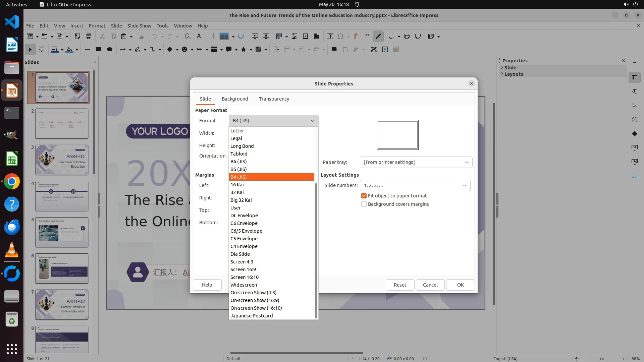Open the sidebar Gallery panel icon
Image resolution: width=644 pixels, height=362 pixels.
coord(634,106)
